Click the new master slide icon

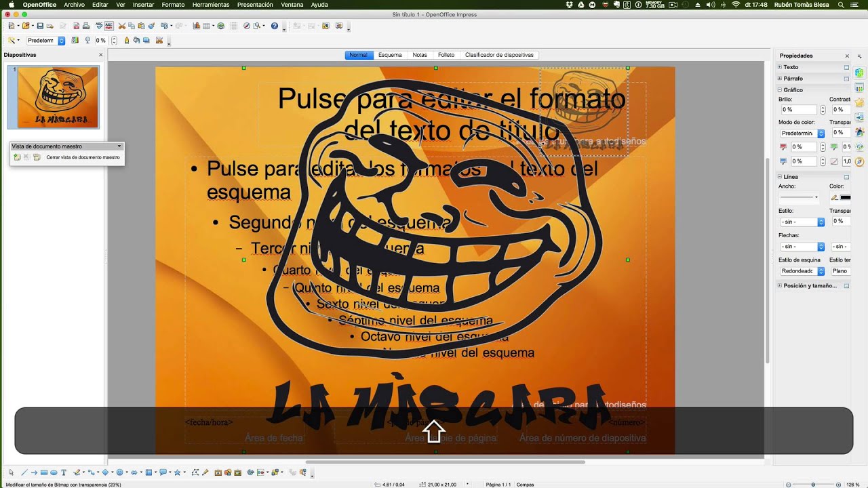pyautogui.click(x=17, y=157)
